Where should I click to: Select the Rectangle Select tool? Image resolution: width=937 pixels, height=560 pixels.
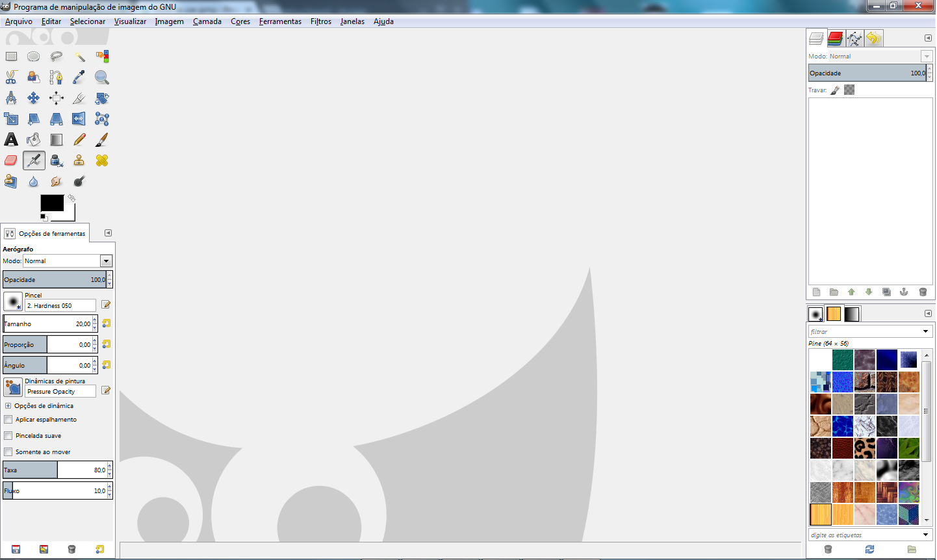tap(11, 57)
